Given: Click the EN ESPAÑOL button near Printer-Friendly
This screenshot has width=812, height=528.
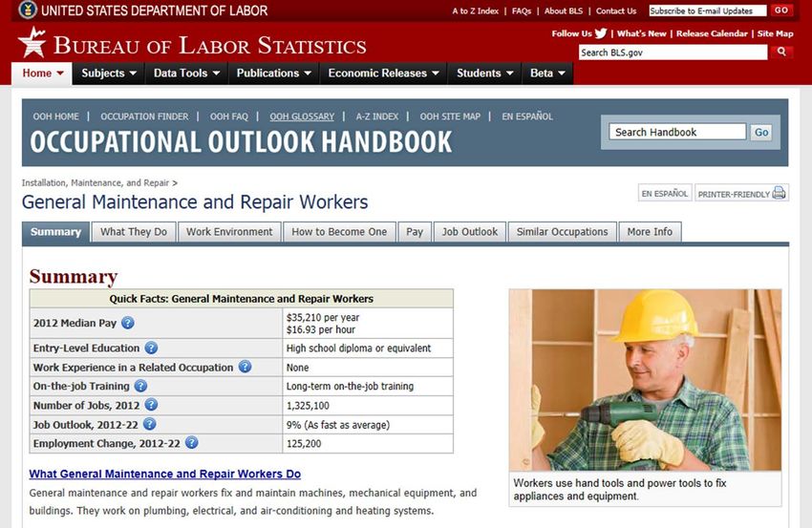Looking at the screenshot, I should pyautogui.click(x=665, y=194).
